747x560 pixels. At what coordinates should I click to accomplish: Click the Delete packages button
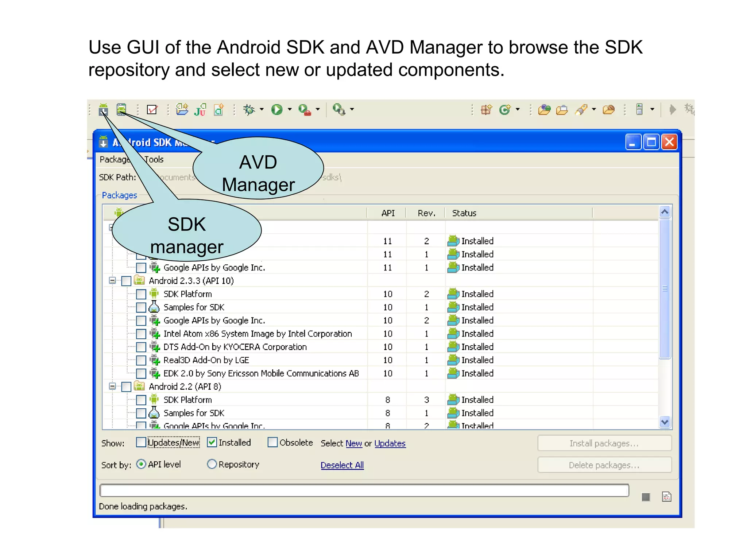(x=604, y=465)
